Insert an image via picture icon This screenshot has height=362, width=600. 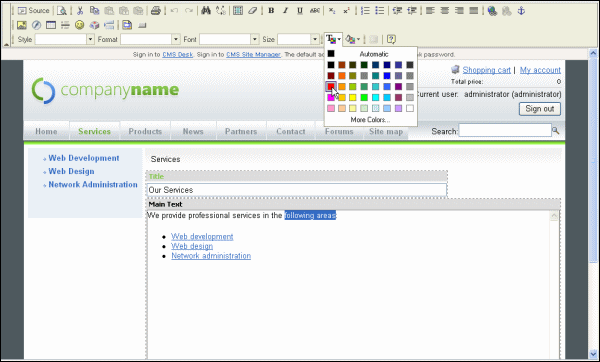point(22,25)
